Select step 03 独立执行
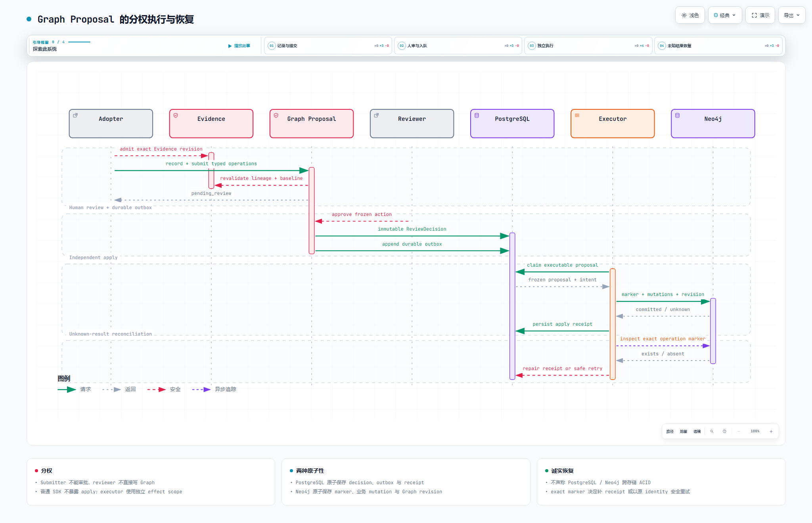This screenshot has height=523, width=812. coord(588,46)
